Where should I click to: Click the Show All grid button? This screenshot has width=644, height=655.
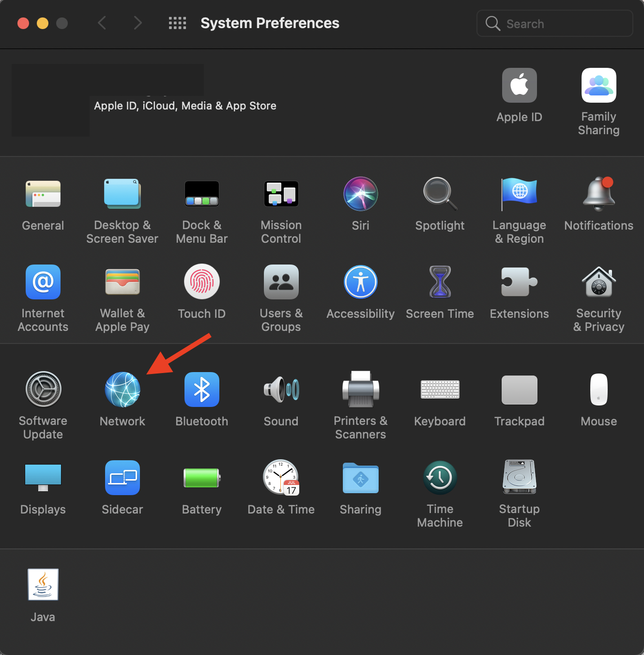pyautogui.click(x=177, y=23)
